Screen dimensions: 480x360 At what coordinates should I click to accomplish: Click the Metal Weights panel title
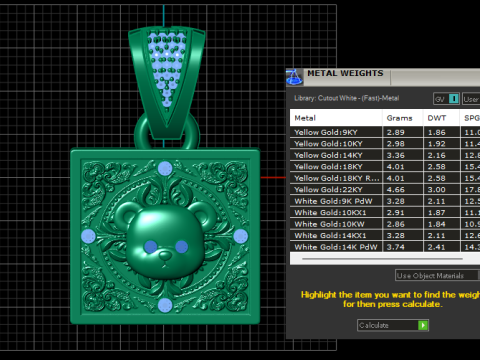[x=345, y=73]
